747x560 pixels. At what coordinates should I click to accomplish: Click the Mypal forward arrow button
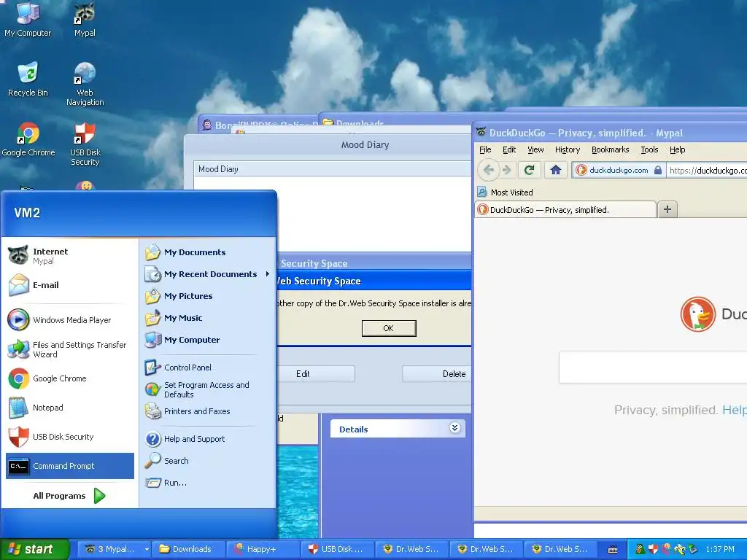[507, 169]
